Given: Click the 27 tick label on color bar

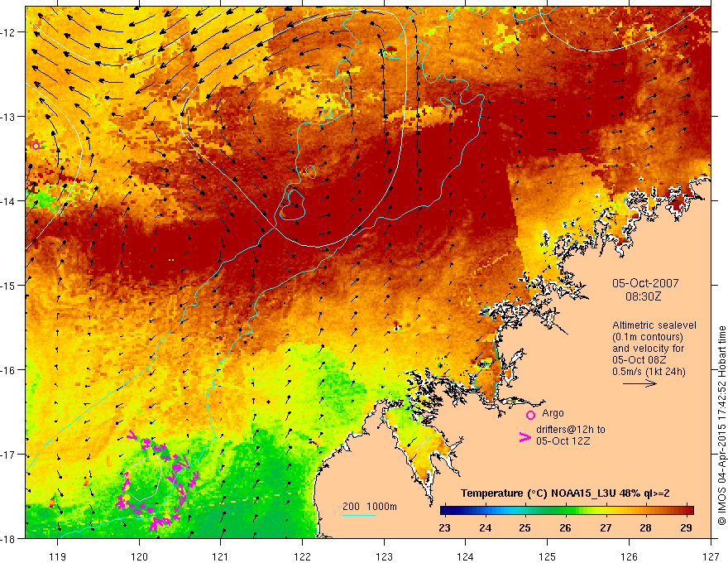Looking at the screenshot, I should coord(606,527).
